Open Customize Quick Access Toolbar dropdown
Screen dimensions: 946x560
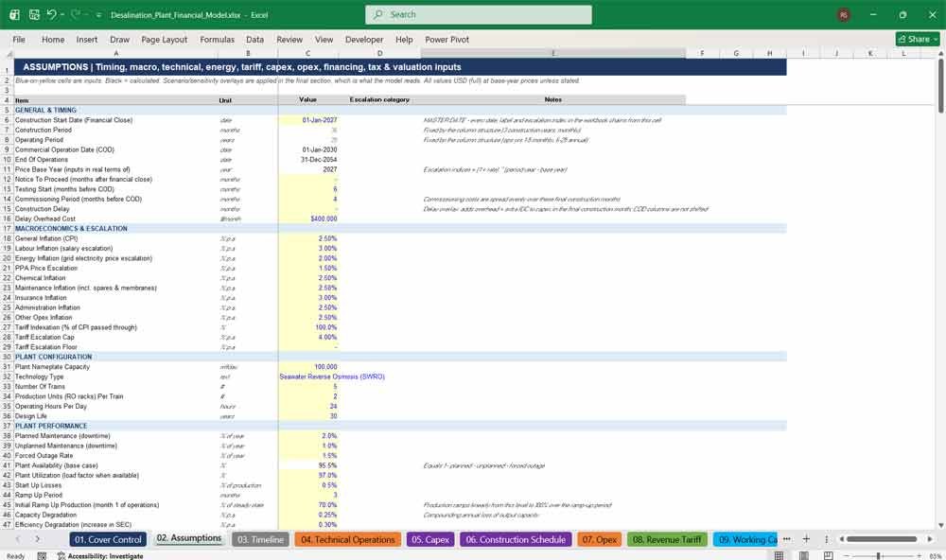point(98,14)
